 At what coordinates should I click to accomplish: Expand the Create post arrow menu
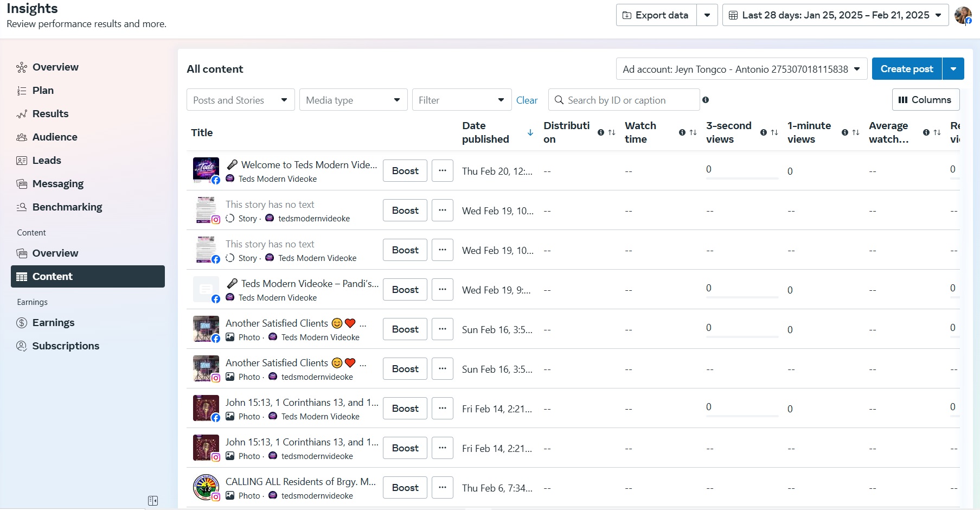tap(953, 69)
